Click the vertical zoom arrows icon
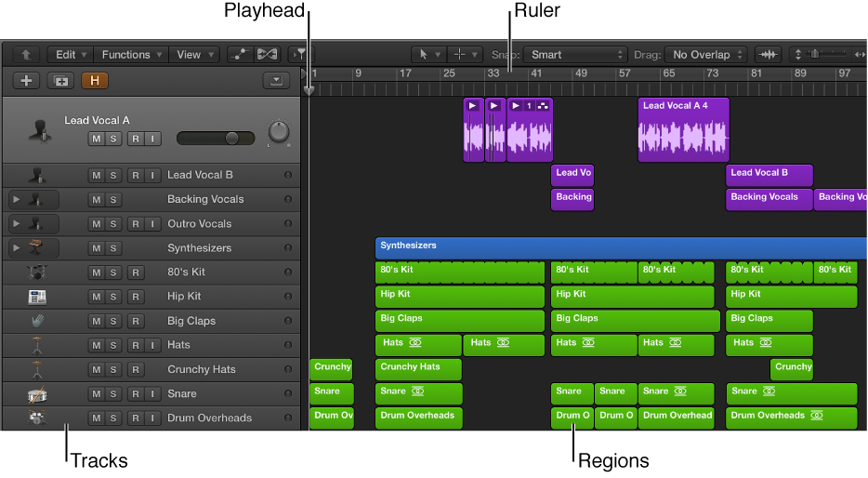The height and width of the screenshot is (478, 868). [797, 54]
